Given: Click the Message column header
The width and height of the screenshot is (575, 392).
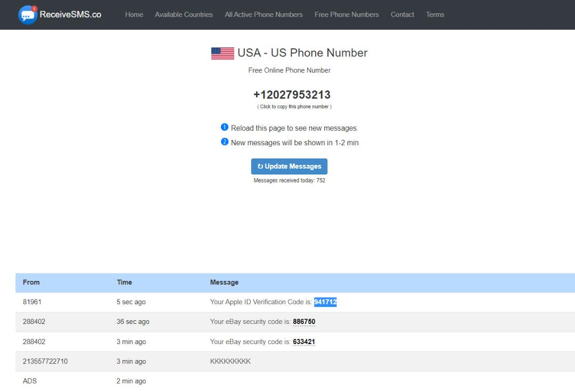Looking at the screenshot, I should tap(224, 282).
